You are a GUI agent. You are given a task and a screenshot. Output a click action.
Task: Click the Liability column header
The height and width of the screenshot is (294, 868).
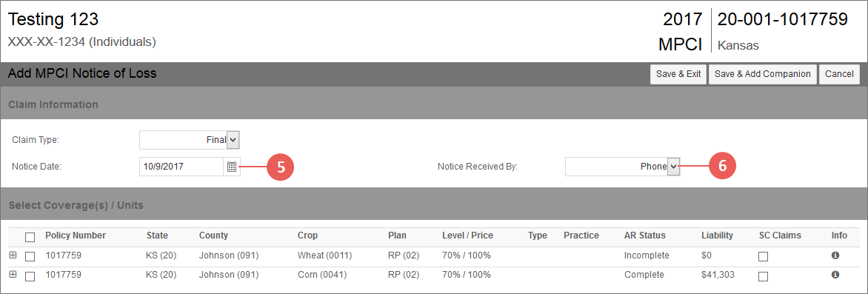[717, 235]
